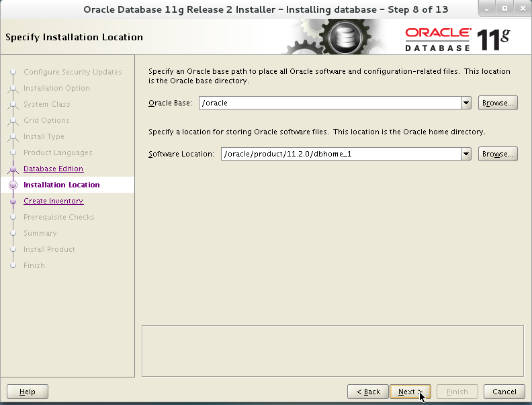Click Browse next to Oracle Base

[498, 103]
